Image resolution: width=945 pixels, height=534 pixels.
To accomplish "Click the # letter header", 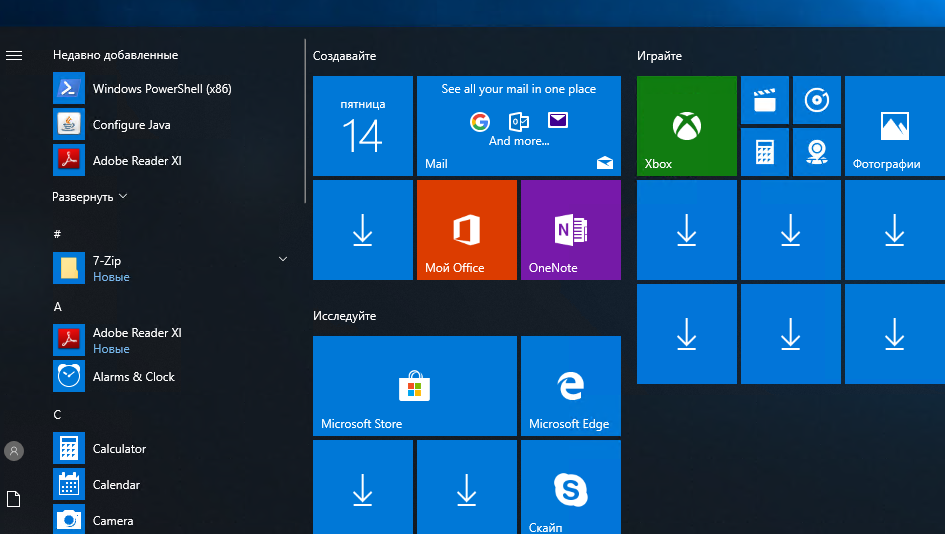I will click(57, 234).
